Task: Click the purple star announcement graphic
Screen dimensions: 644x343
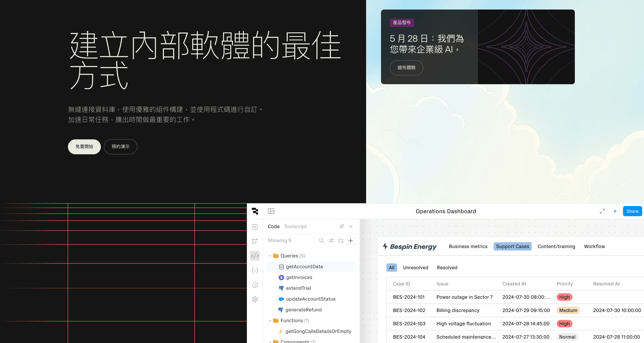Action: pyautogui.click(x=526, y=47)
